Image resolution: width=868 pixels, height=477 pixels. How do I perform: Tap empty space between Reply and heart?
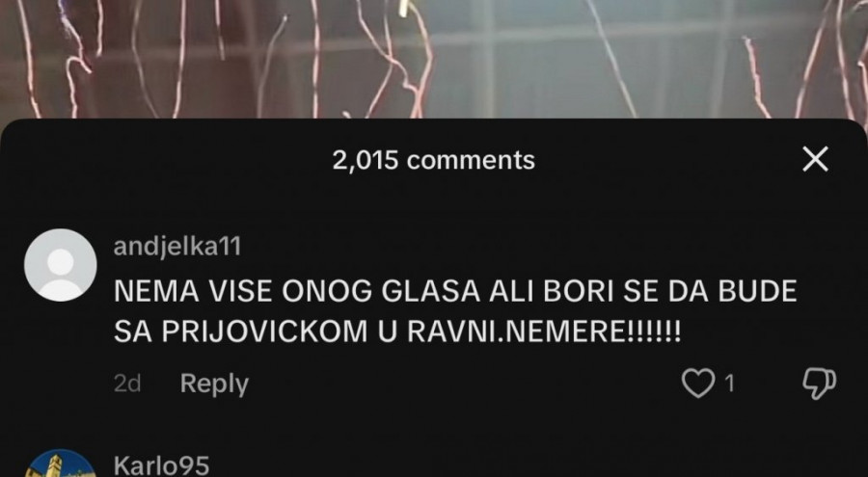465,384
